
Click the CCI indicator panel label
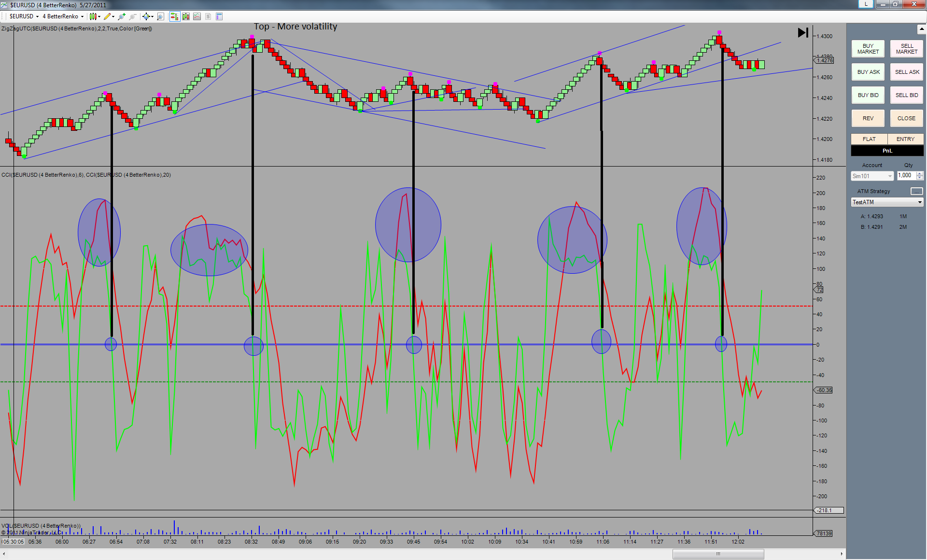tap(86, 175)
